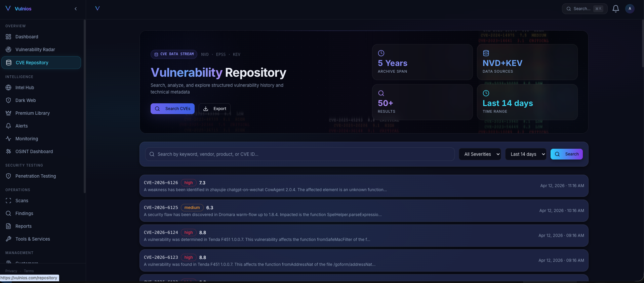Open the Privacy link
644x283 pixels.
[x=11, y=271]
